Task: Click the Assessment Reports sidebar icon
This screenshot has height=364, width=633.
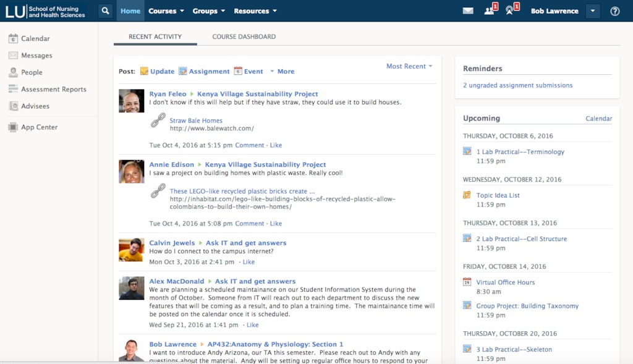Action: 13,89
